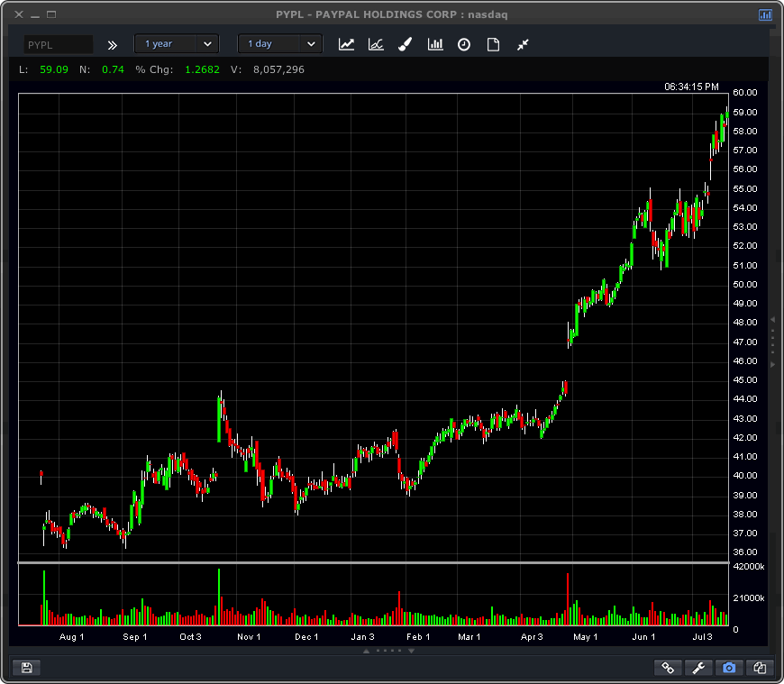Click the blue chart icon in title bar

765,14
